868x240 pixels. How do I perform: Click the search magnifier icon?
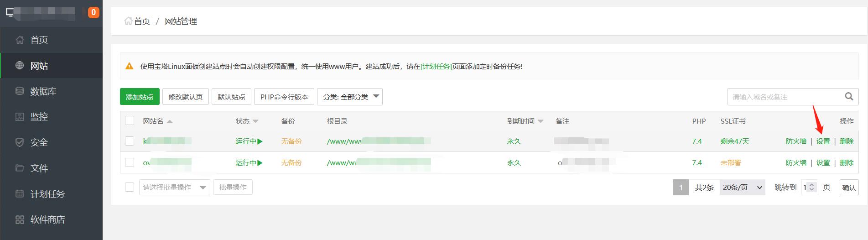click(x=848, y=96)
